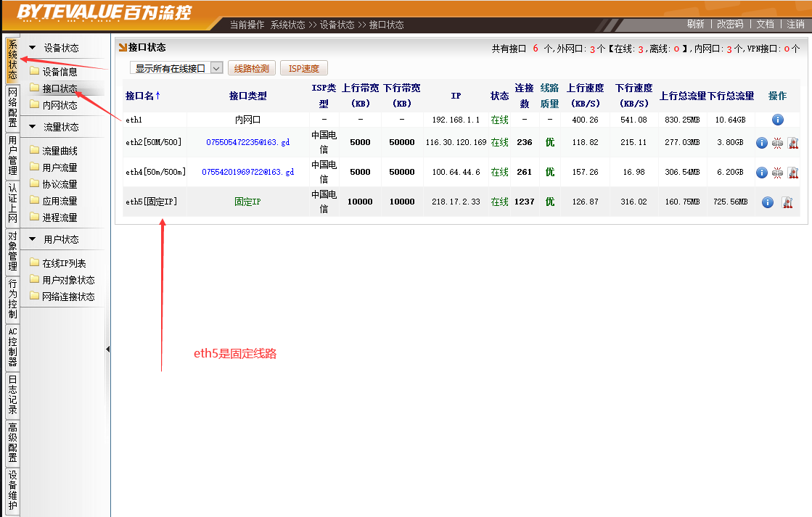Image resolution: width=812 pixels, height=517 pixels.
Task: Click the disconnect link icon for eth2
Action: click(777, 143)
